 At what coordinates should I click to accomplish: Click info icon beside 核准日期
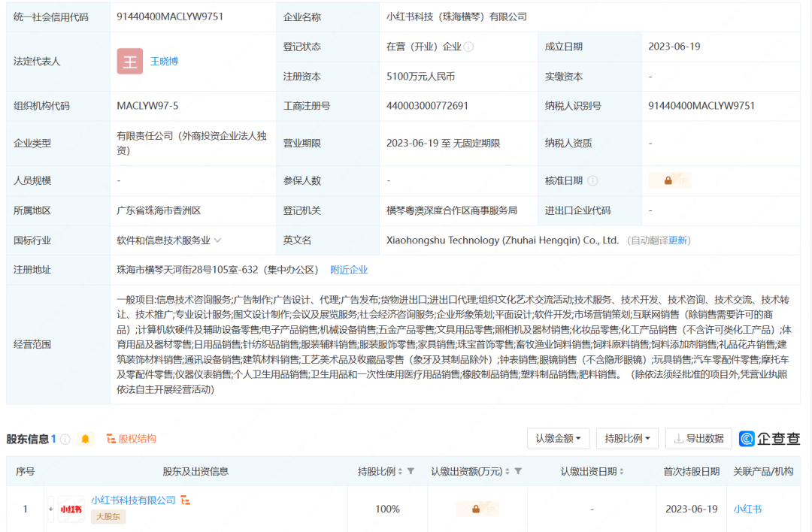593,180
